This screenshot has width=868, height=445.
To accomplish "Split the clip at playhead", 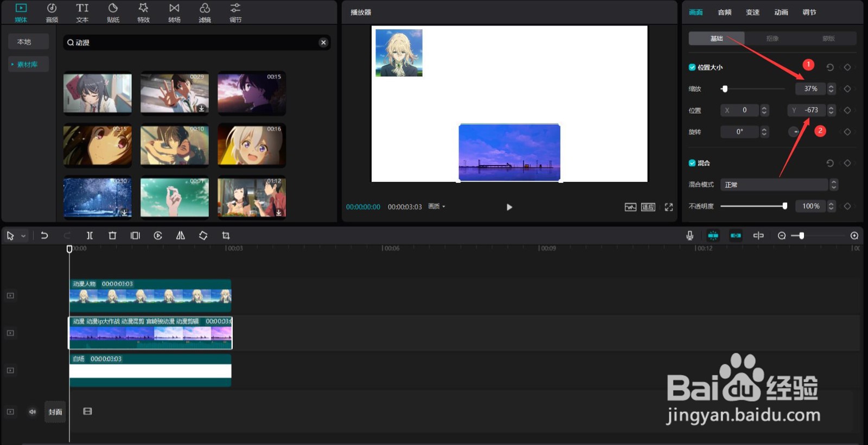I will coord(90,236).
